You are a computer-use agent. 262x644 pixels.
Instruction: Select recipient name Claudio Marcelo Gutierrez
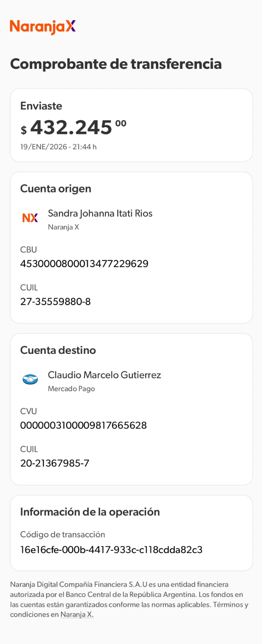click(x=104, y=375)
